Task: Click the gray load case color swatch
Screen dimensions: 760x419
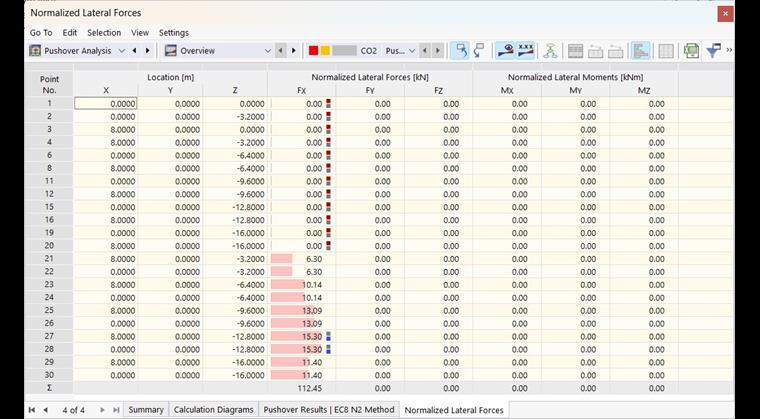Action: click(x=345, y=50)
